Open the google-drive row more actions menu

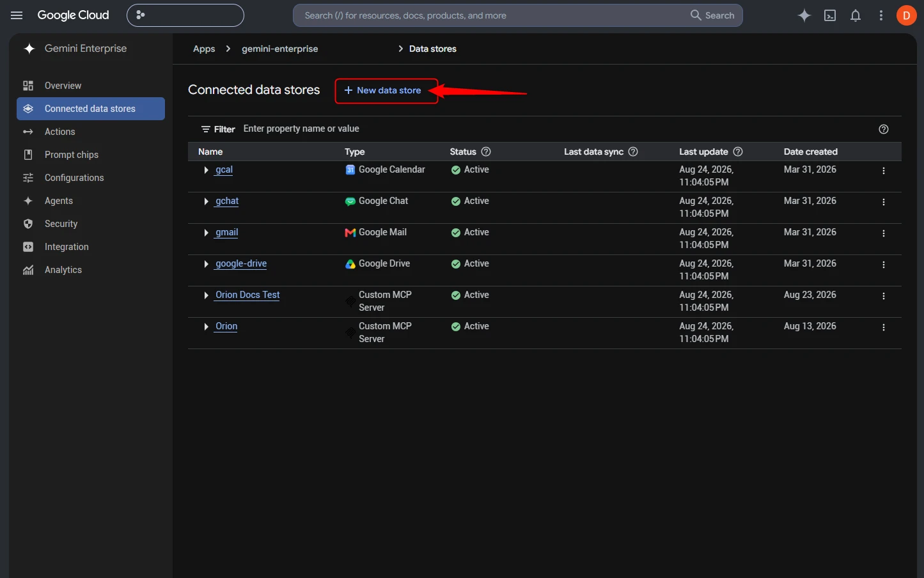pos(884,265)
